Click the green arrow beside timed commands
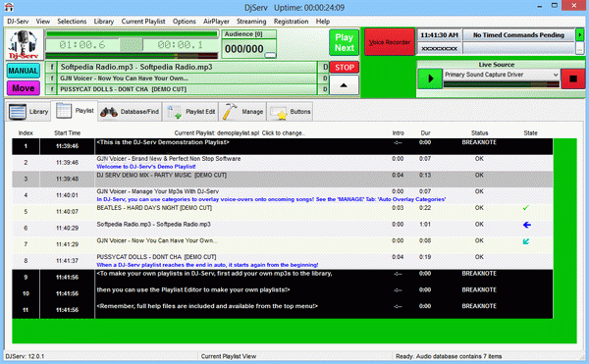This screenshot has height=364, width=589. [x=579, y=35]
